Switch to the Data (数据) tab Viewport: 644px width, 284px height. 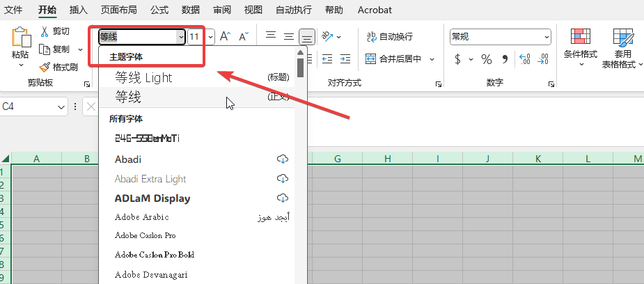tap(191, 10)
